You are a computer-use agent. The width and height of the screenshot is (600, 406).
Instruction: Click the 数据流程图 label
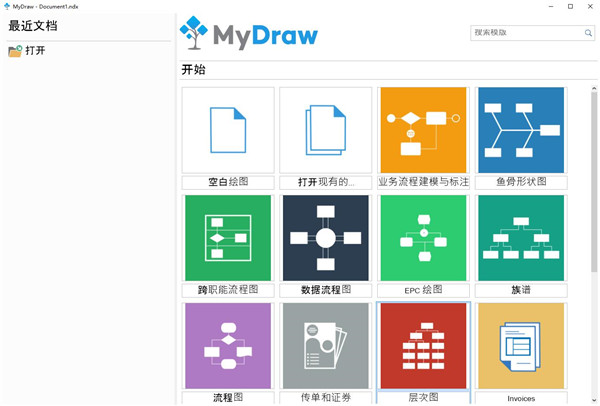pyautogui.click(x=326, y=290)
